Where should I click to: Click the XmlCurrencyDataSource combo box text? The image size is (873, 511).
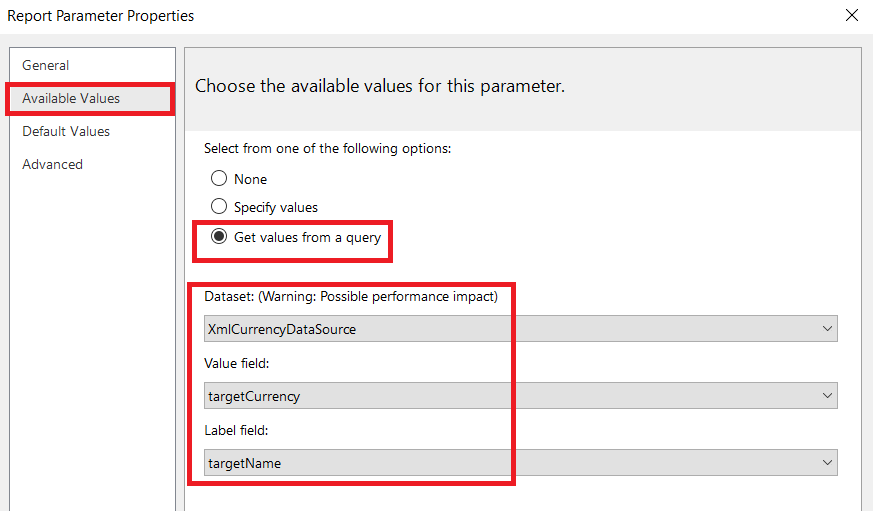[281, 328]
